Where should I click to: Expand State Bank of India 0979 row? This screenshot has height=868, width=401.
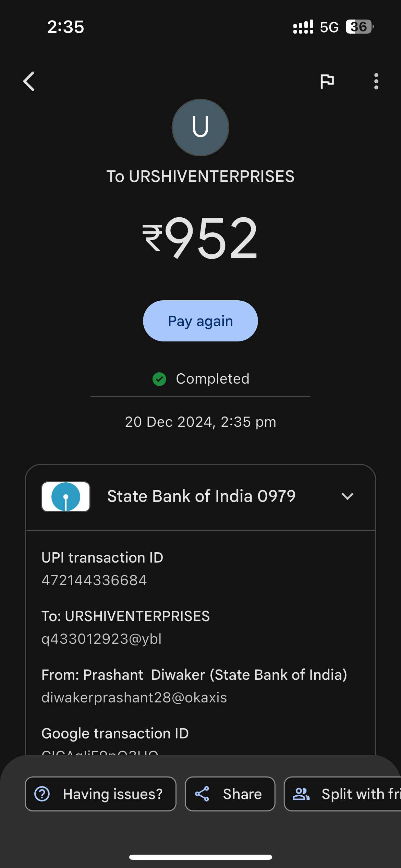pos(201,496)
